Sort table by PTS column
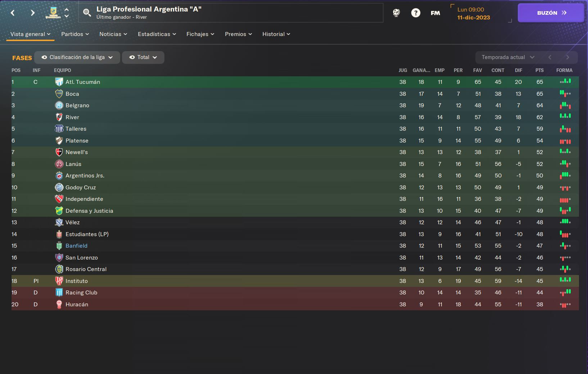Viewport: 588px width, 374px height. [x=539, y=70]
